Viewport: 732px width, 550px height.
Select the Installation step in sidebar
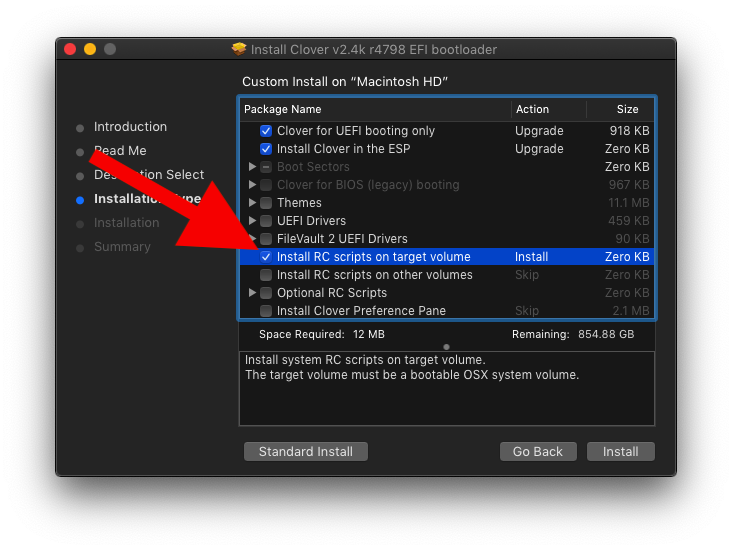(127, 223)
